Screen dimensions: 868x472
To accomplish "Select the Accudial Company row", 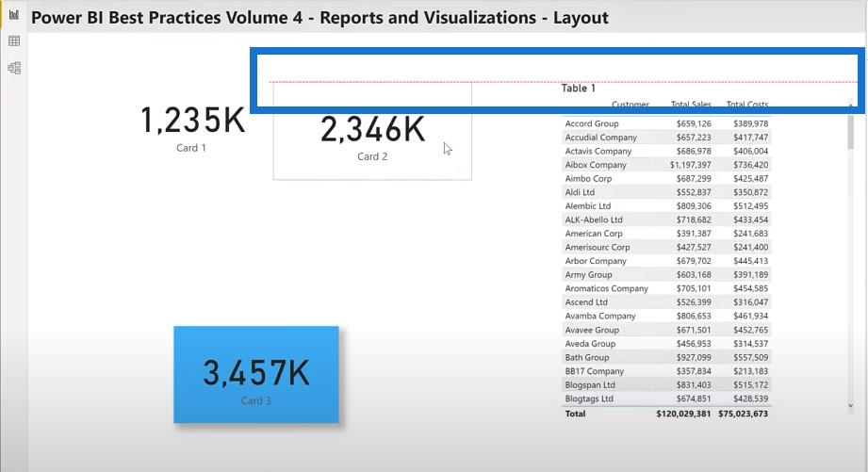I will tap(666, 138).
